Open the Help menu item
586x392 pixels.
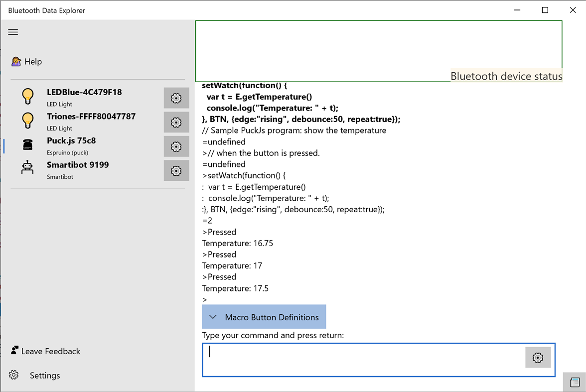point(33,62)
